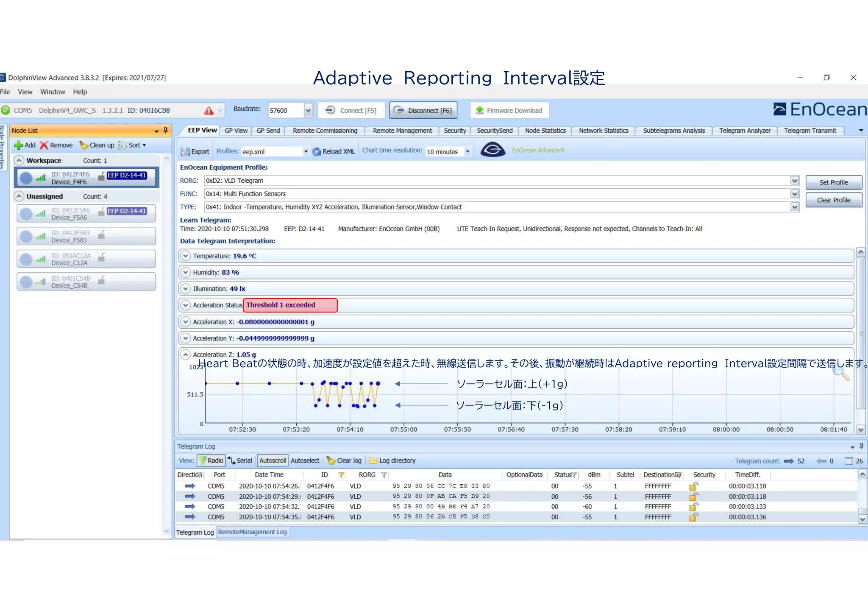This screenshot has height=614, width=868.
Task: Toggle the Radio view button
Action: 211,460
